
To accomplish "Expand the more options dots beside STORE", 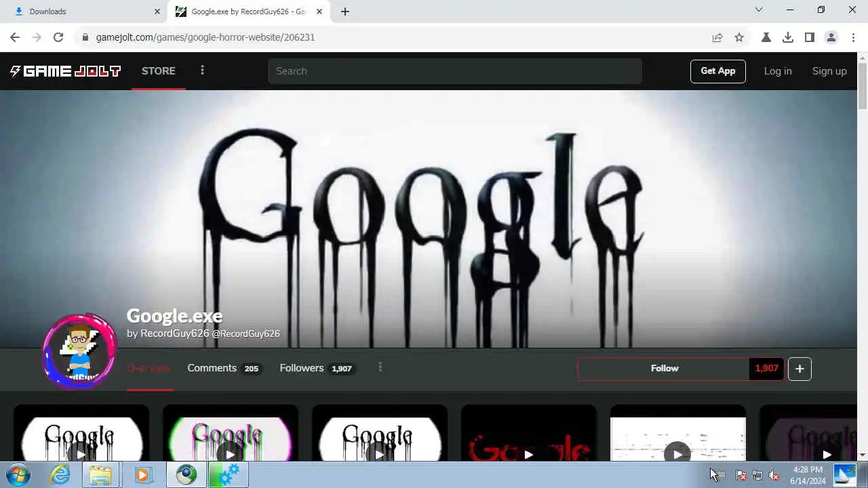I will click(x=202, y=70).
